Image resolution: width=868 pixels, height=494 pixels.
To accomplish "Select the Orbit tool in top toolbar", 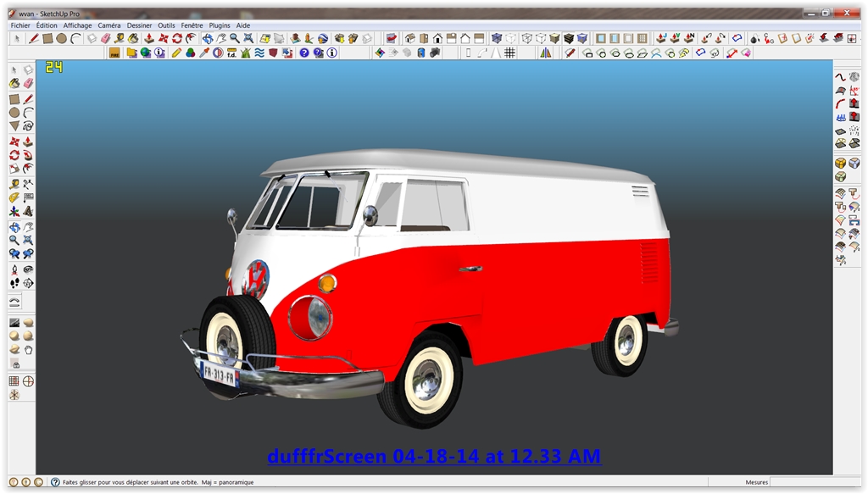I will point(208,38).
